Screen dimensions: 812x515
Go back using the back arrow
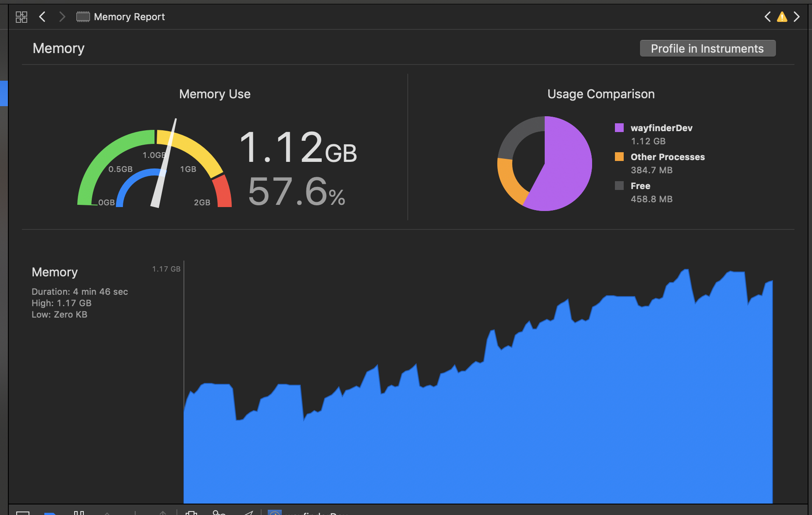click(x=42, y=17)
